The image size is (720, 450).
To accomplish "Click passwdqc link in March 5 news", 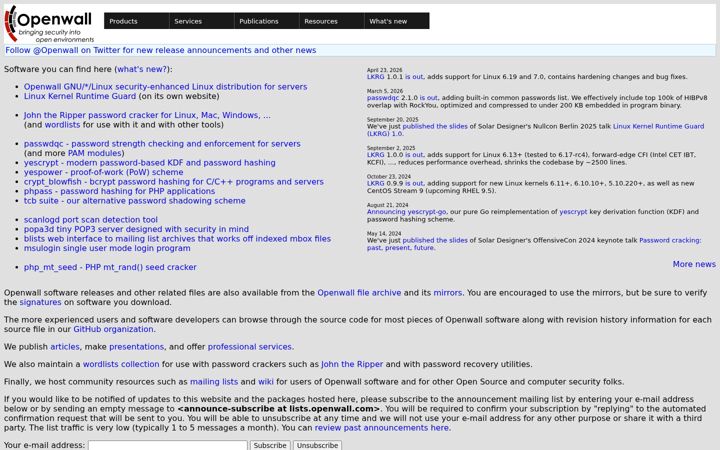I will point(383,98).
